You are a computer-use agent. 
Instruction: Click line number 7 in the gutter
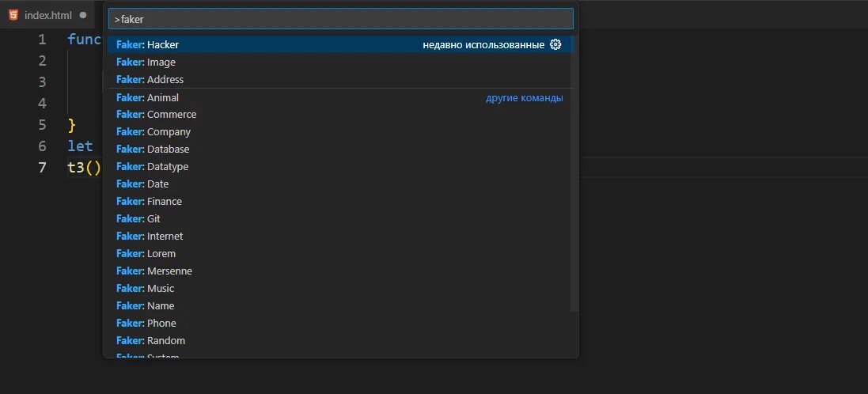[43, 168]
